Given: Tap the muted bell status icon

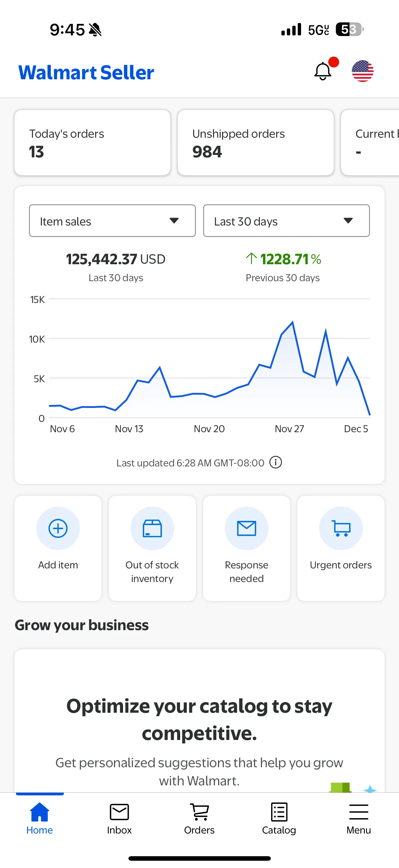Looking at the screenshot, I should [95, 30].
